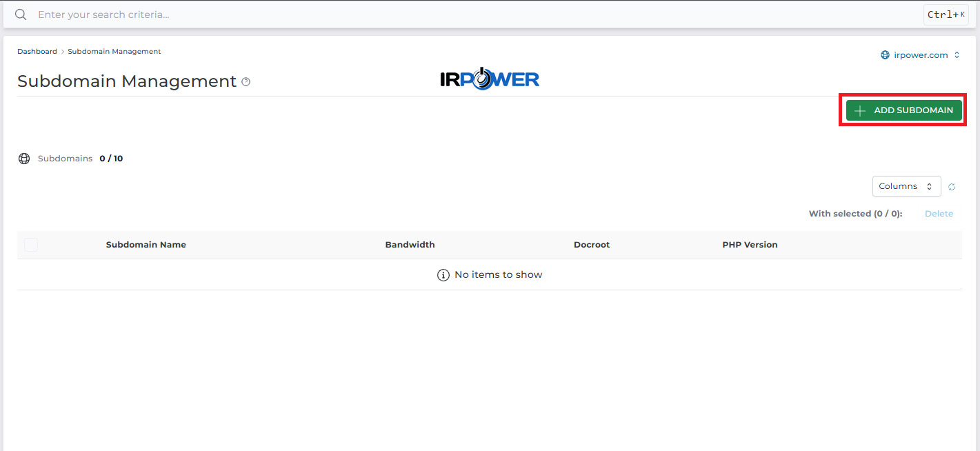980x451 pixels.
Task: Sort by Bandwidth column header
Action: pyautogui.click(x=410, y=245)
